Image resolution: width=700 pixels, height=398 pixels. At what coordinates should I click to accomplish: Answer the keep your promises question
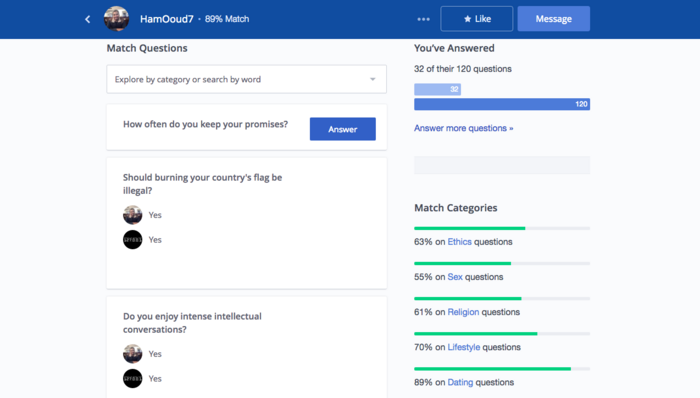click(x=342, y=129)
